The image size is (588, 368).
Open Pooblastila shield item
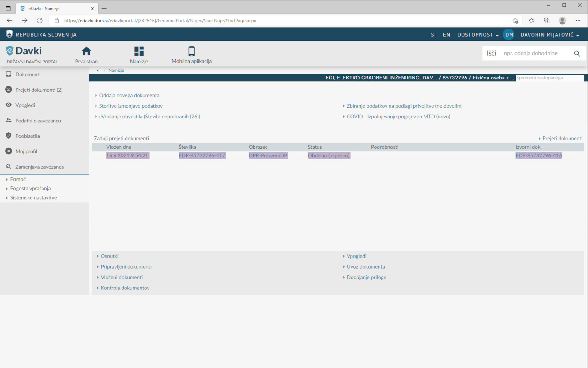tap(27, 136)
